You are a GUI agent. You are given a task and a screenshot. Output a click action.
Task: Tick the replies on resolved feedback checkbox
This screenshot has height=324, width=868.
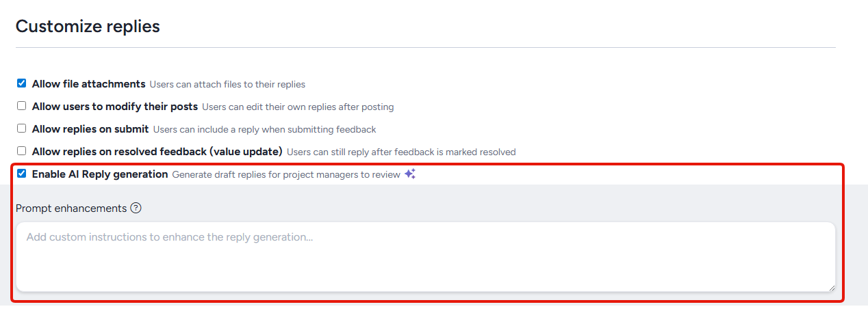pyautogui.click(x=22, y=151)
